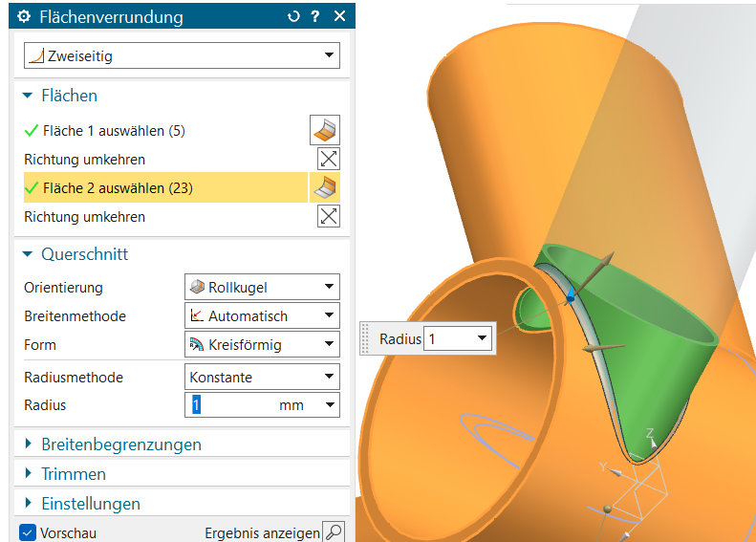756x542 pixels.
Task: Reverse direction for Fläche 1
Action: [329, 159]
